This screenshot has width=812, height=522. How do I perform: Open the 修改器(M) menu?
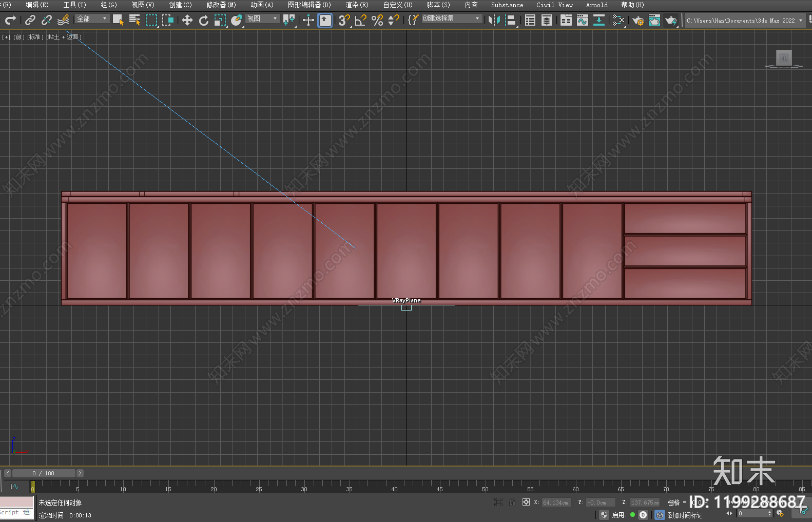pos(221,5)
